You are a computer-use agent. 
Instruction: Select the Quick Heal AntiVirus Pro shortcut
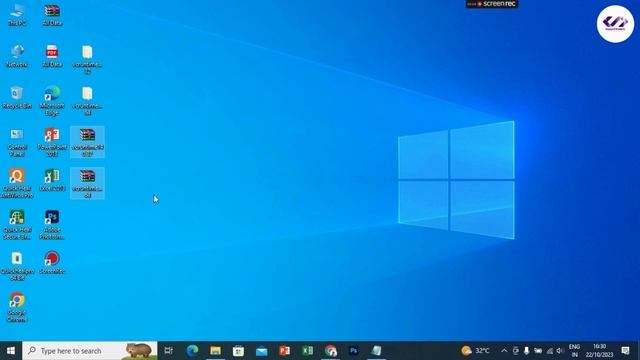click(x=17, y=183)
